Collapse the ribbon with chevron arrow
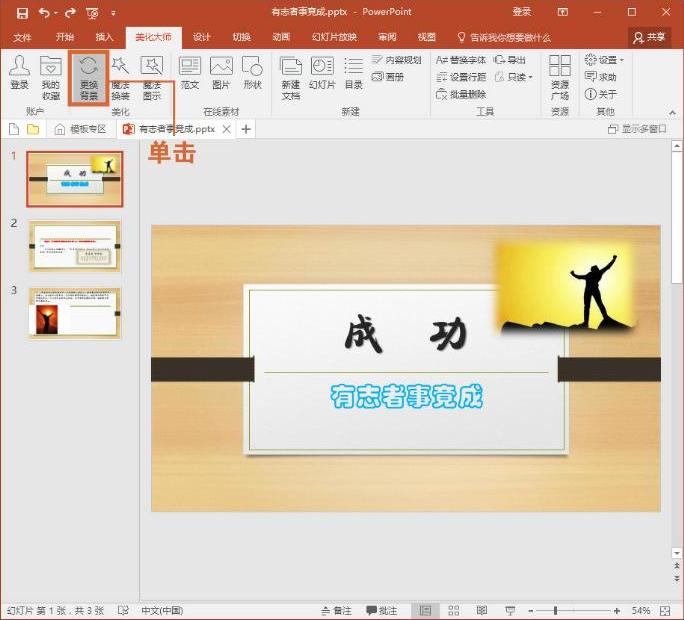The height and width of the screenshot is (620, 684). 672,113
